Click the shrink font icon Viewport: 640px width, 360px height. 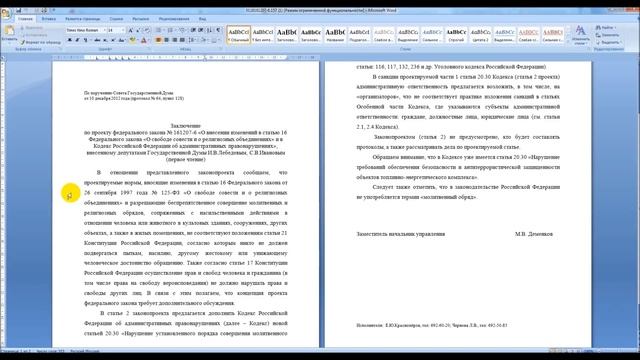coord(138,31)
